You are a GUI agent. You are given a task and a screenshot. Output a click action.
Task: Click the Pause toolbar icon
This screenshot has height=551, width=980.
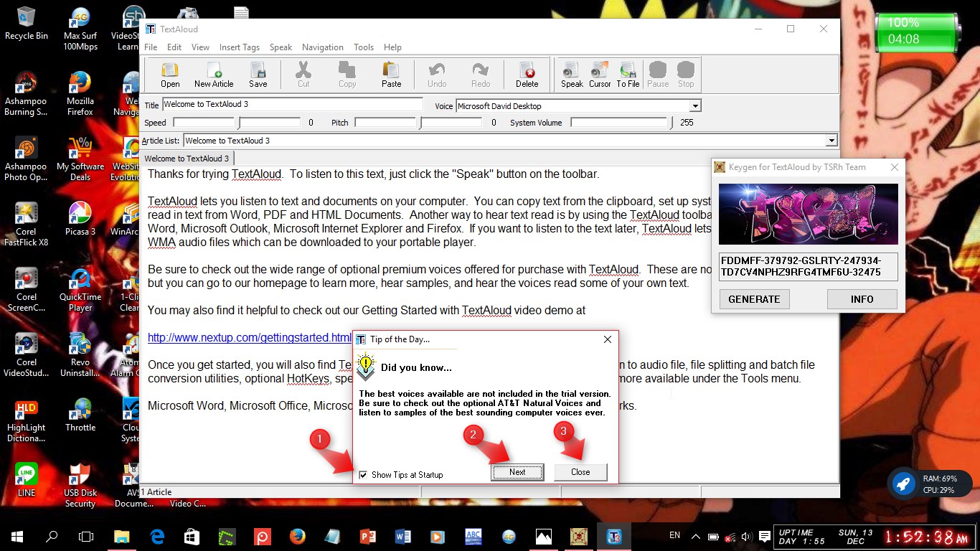(658, 75)
